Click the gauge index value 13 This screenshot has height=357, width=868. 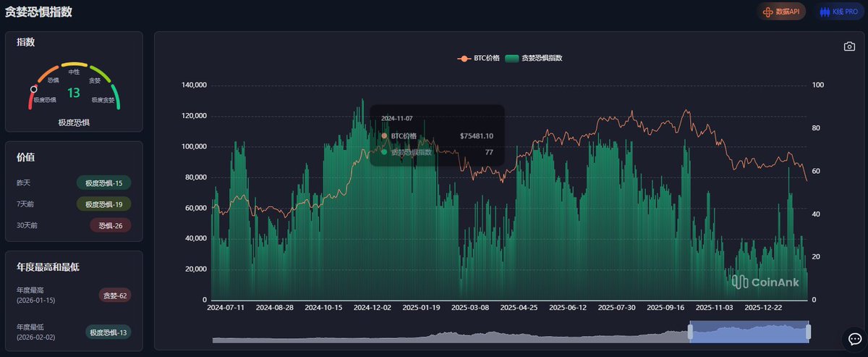(74, 93)
